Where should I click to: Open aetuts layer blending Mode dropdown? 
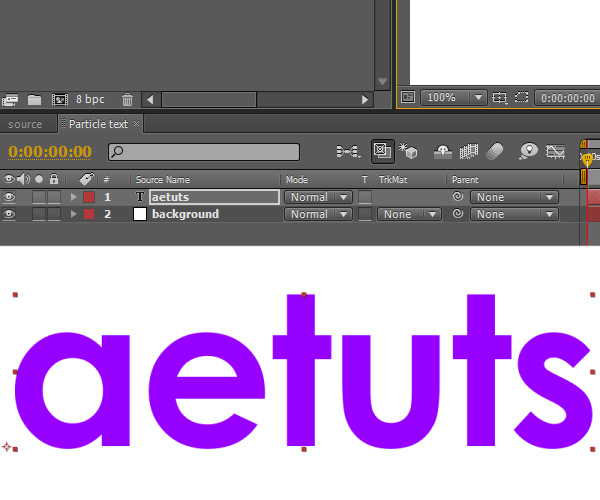coord(318,197)
